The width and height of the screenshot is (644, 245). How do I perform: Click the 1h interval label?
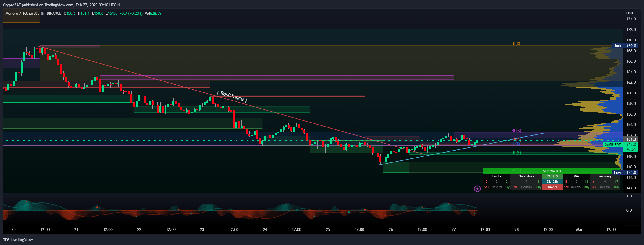[42, 13]
